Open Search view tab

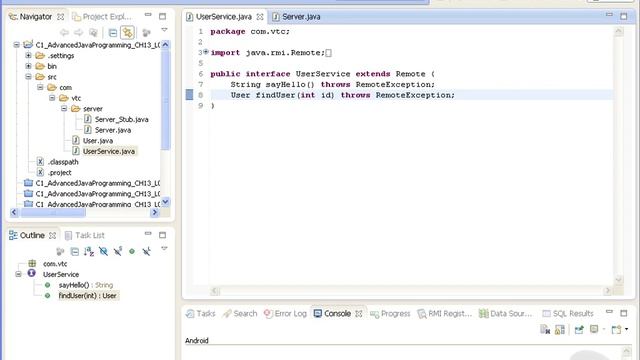[240, 313]
